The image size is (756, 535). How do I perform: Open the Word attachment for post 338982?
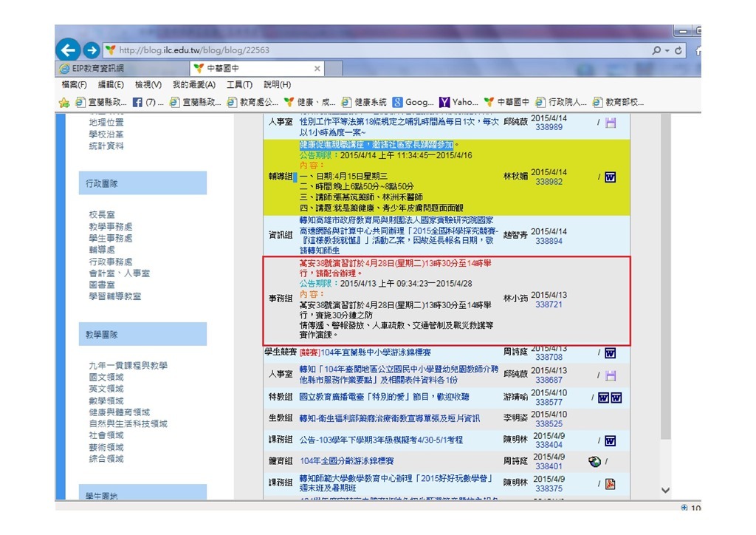coord(611,177)
